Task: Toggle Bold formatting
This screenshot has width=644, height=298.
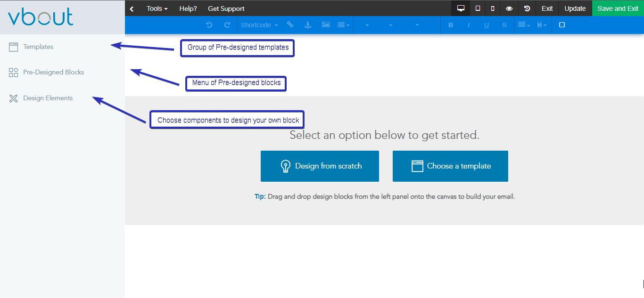Action: pyautogui.click(x=451, y=25)
